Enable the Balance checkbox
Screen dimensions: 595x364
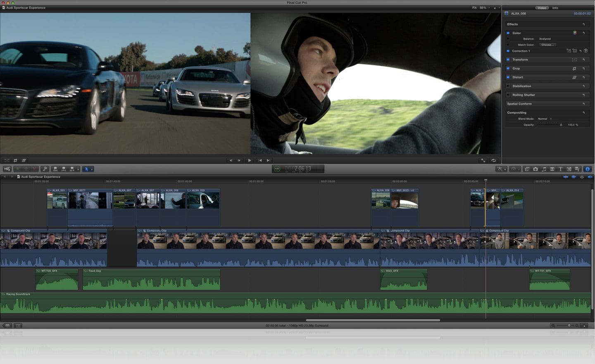click(508, 39)
